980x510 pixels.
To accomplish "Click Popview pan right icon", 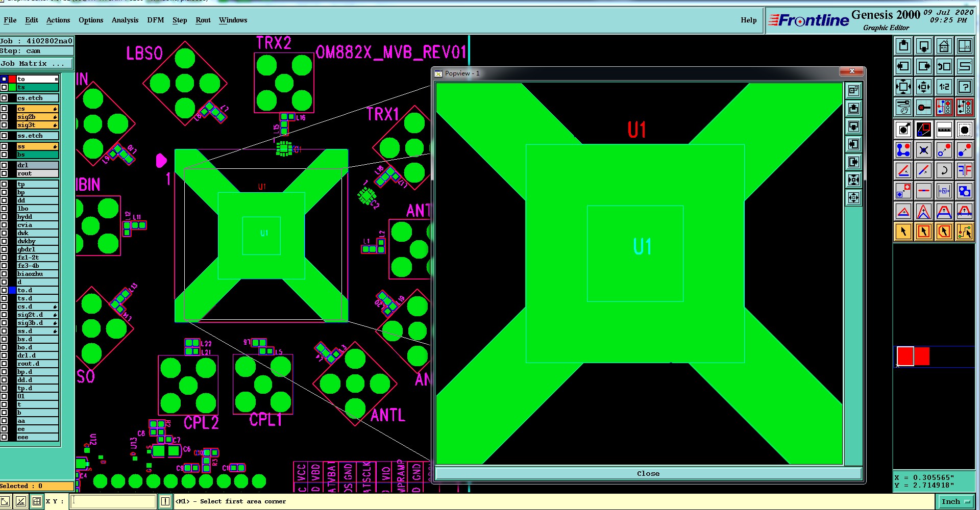I will pos(853,162).
